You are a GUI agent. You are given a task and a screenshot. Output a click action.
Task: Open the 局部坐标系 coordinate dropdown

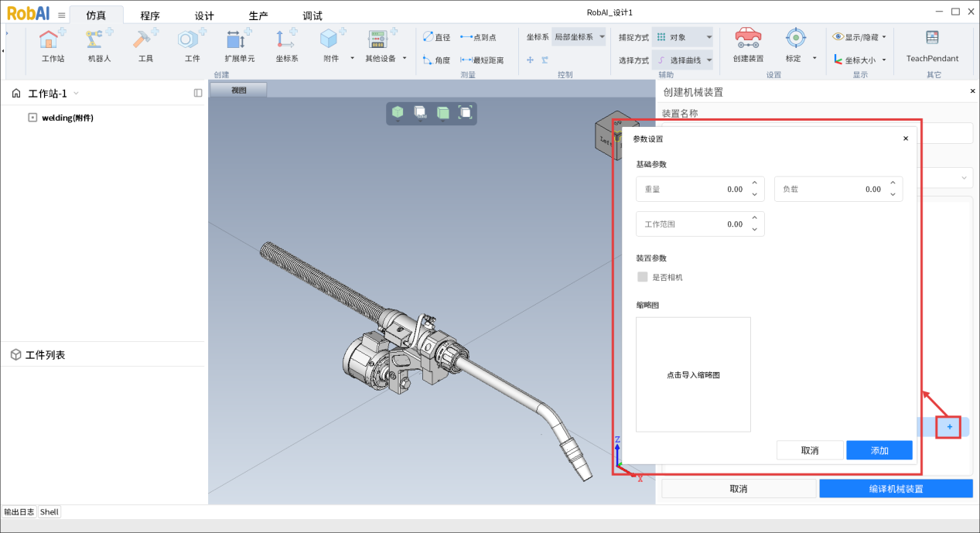(579, 37)
